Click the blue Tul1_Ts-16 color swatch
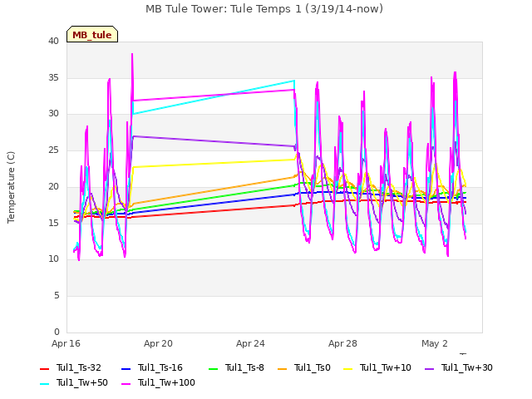 click(126, 368)
